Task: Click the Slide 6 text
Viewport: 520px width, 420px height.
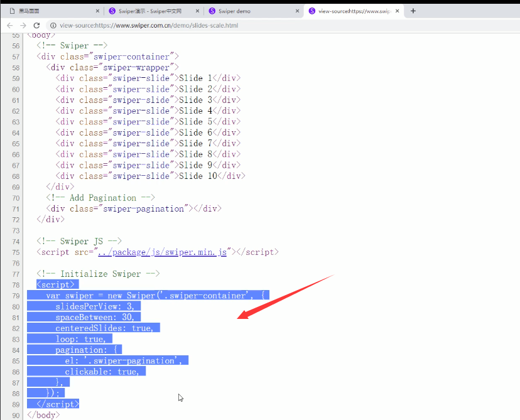Action: [x=196, y=132]
